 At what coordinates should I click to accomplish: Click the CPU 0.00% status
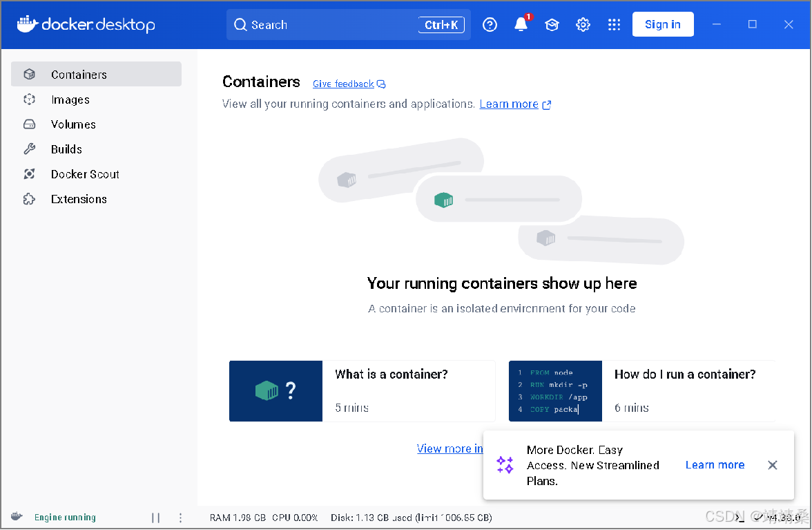(x=295, y=518)
